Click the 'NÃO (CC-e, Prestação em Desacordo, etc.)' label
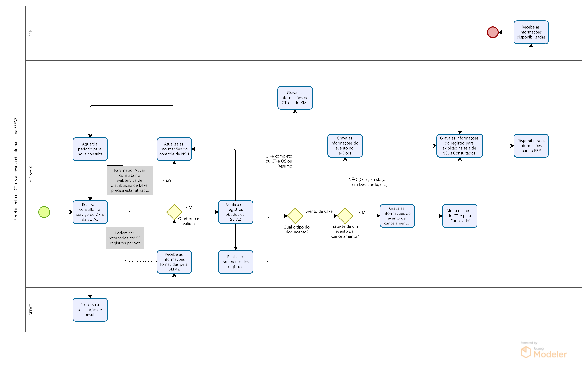 (368, 182)
